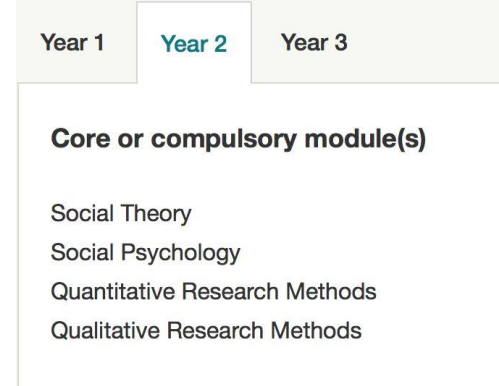The height and width of the screenshot is (386, 499).
Task: Click the Core or compulsory module(s) heading
Action: [x=238, y=139]
